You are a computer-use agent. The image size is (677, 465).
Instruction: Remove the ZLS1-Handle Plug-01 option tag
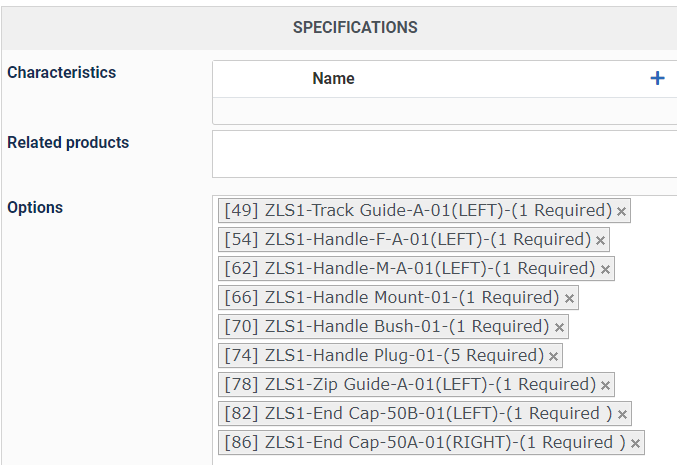tap(553, 356)
